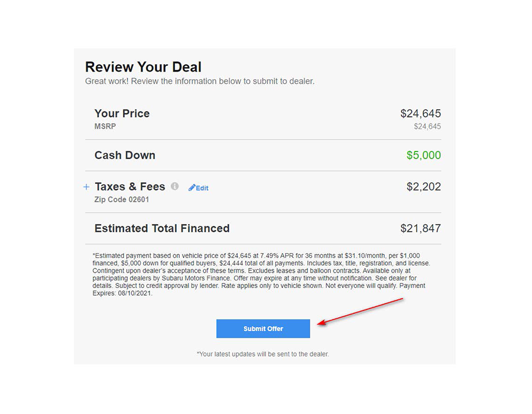
Task: Click the MSRP label under Your Price
Action: pyautogui.click(x=104, y=127)
